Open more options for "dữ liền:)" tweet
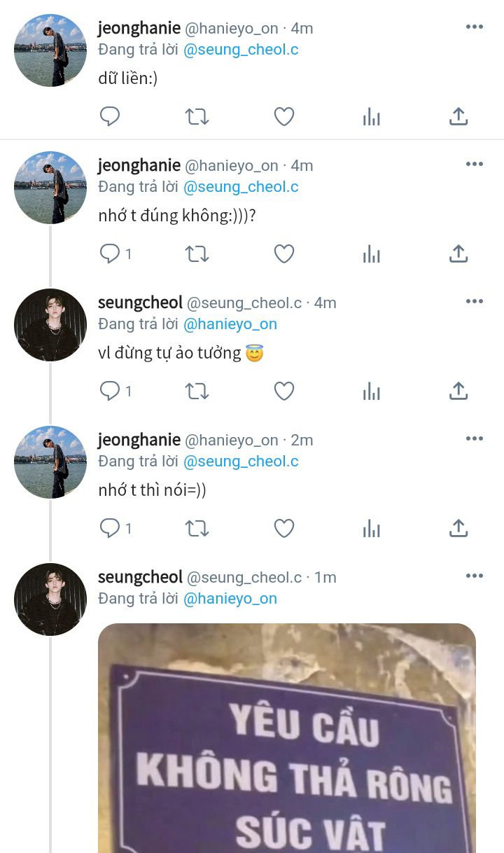The height and width of the screenshot is (853, 504). click(x=474, y=27)
